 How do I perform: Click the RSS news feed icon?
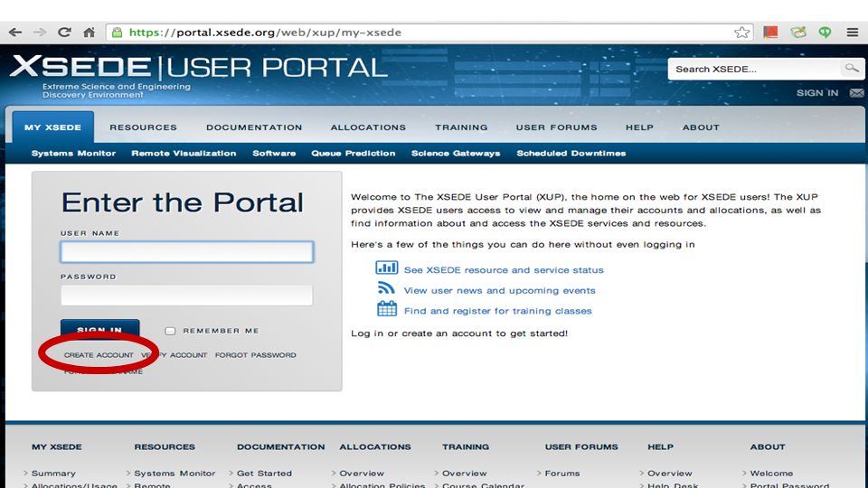click(386, 287)
